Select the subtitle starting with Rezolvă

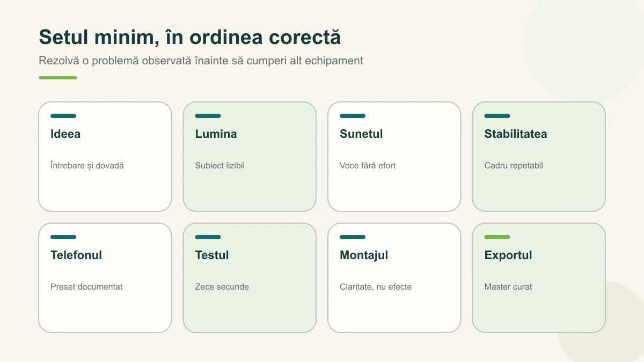click(201, 61)
